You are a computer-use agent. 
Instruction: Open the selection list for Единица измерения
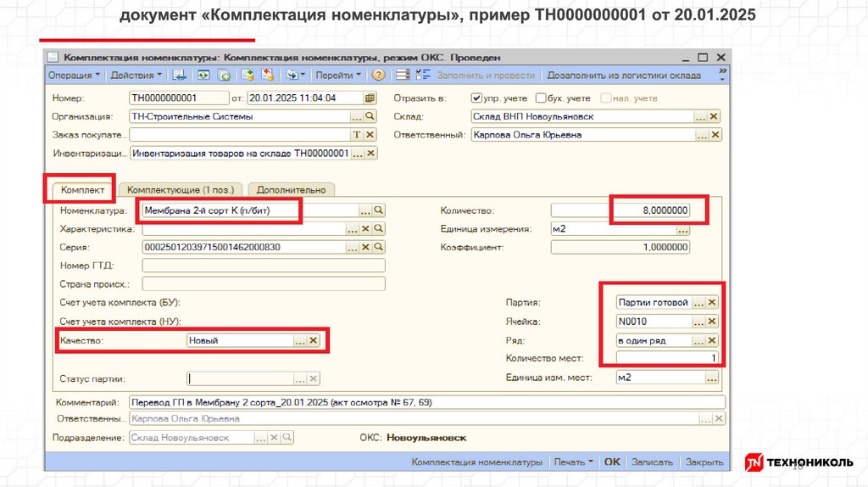click(682, 229)
